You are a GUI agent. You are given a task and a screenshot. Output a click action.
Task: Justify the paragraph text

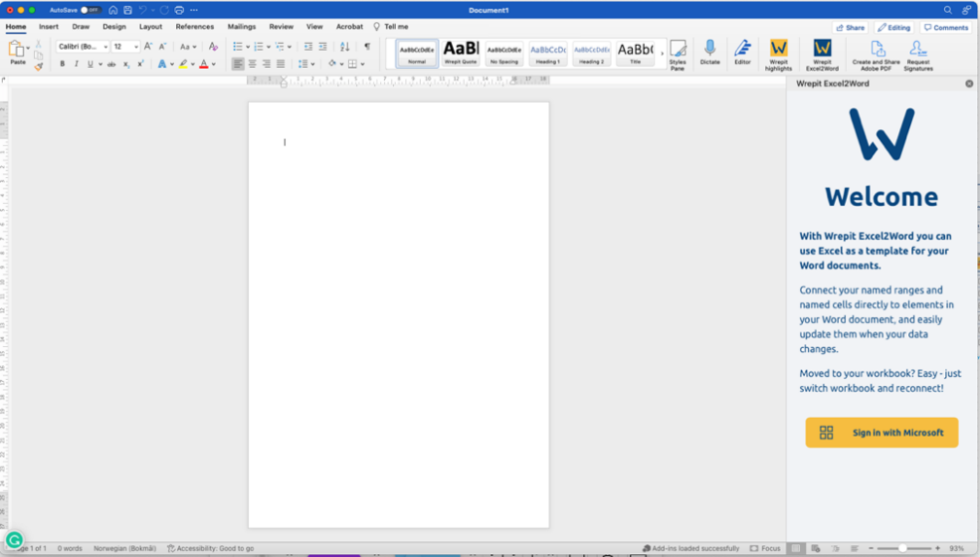(281, 64)
